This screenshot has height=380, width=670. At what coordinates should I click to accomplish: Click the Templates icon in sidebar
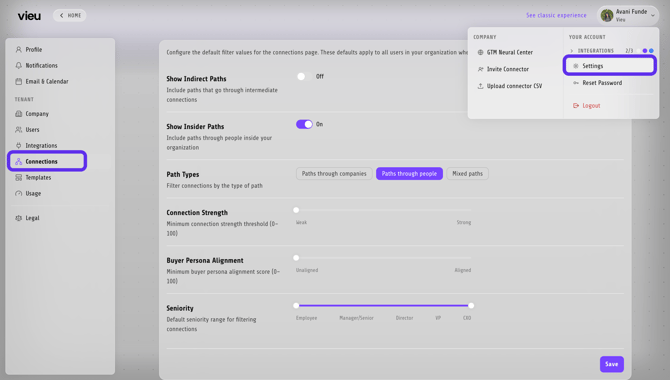(18, 177)
